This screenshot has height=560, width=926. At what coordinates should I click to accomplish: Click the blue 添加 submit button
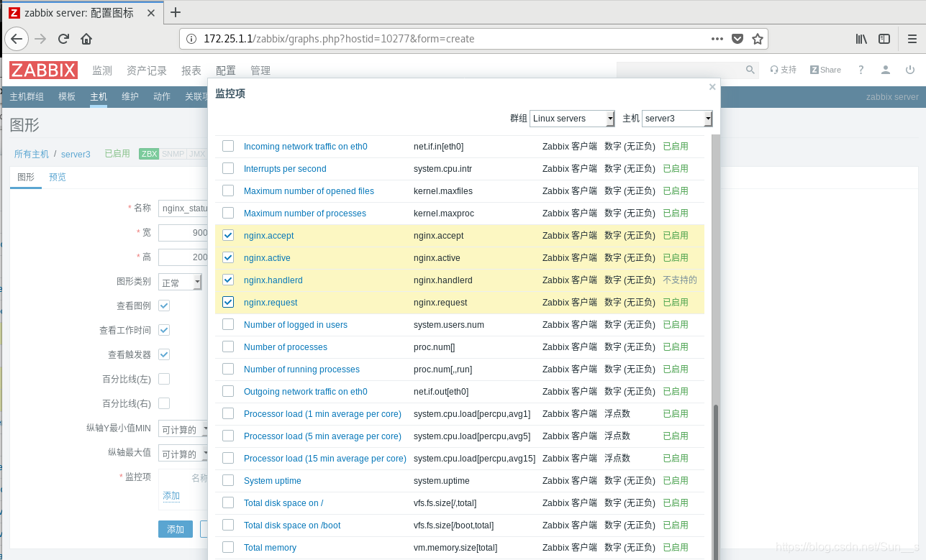point(176,529)
